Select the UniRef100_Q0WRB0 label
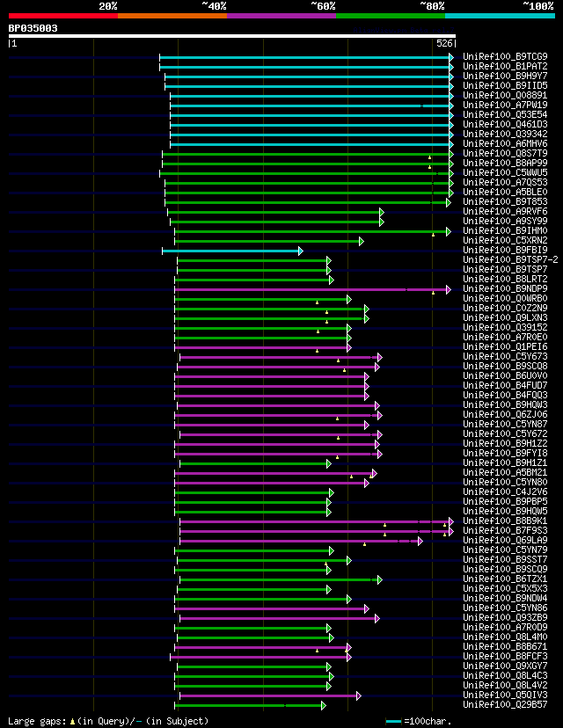This screenshot has width=563, height=728. tap(505, 299)
